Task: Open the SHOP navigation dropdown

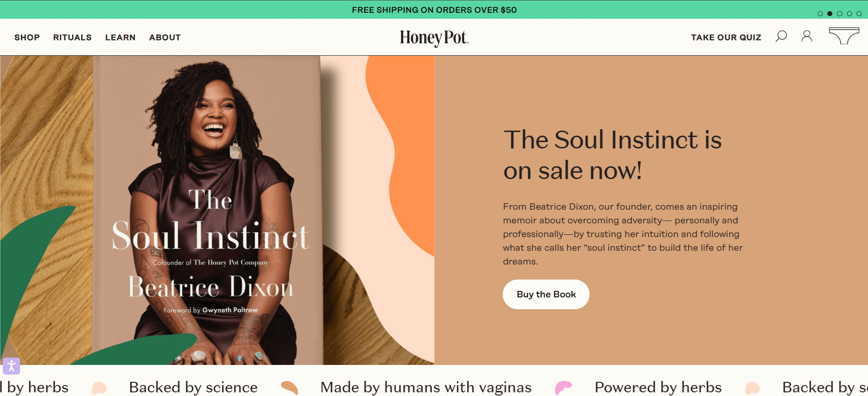Action: click(x=27, y=37)
